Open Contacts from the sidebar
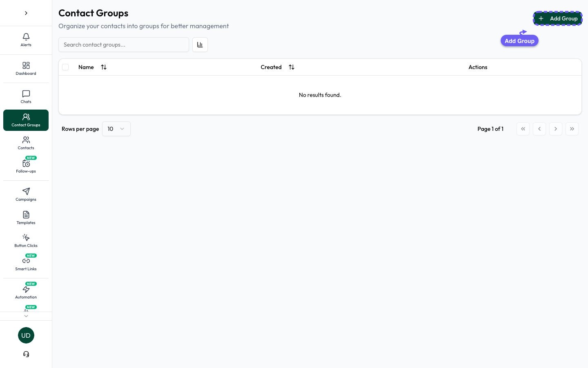588x368 pixels. pyautogui.click(x=26, y=143)
